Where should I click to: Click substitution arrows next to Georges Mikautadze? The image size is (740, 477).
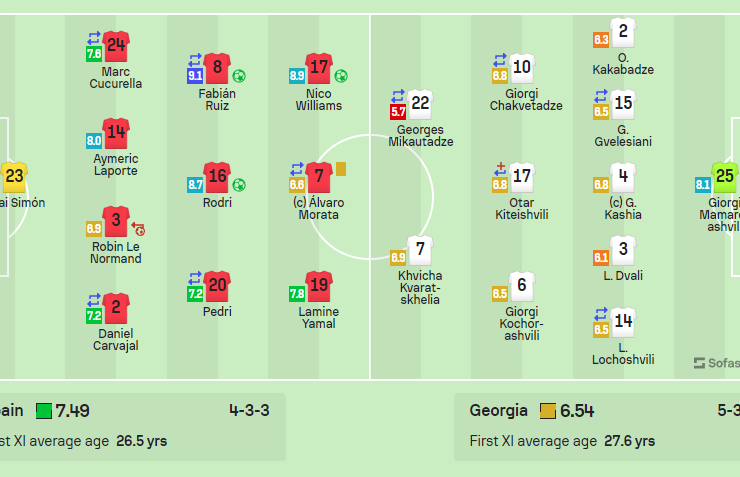pos(397,95)
